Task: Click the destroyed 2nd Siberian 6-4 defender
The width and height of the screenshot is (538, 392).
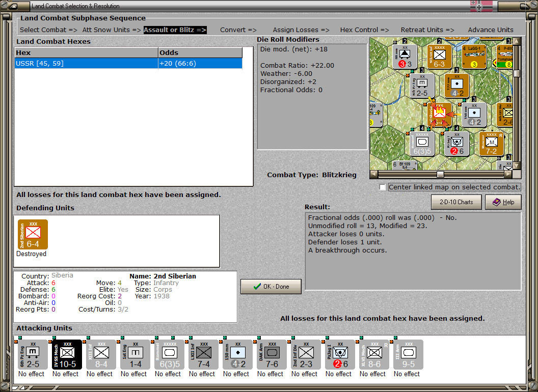Action: (33, 234)
